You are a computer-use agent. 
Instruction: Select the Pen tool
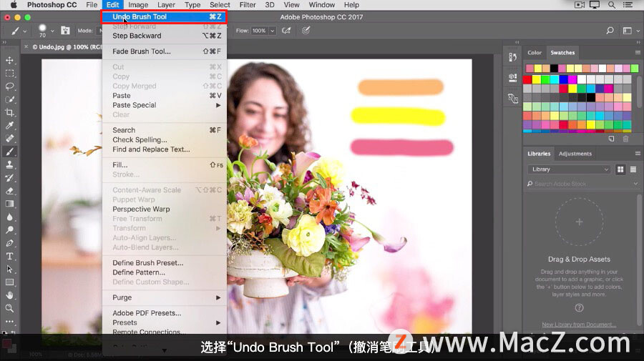click(x=9, y=243)
